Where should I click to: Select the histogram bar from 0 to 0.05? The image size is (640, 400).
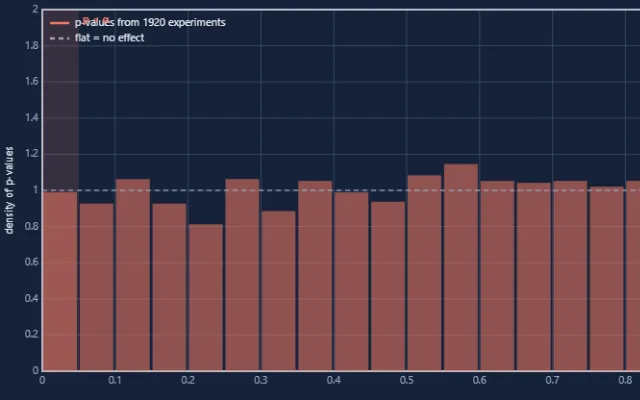pos(60,281)
